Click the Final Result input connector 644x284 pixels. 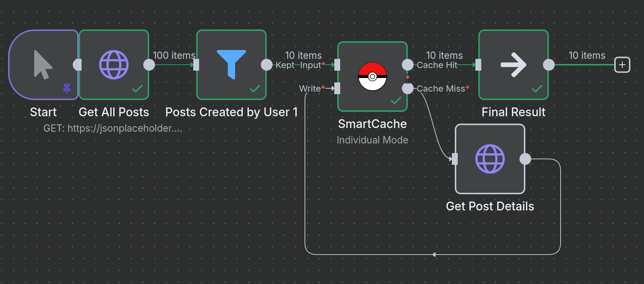pyautogui.click(x=478, y=65)
